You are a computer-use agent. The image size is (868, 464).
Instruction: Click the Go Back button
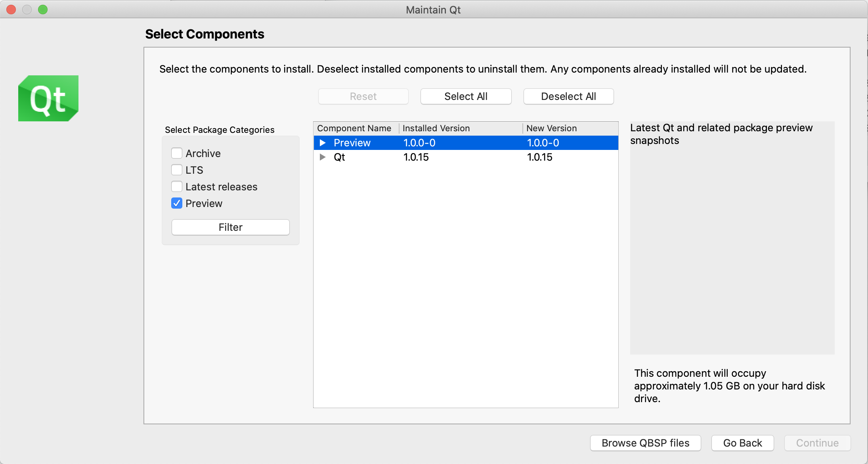(742, 443)
